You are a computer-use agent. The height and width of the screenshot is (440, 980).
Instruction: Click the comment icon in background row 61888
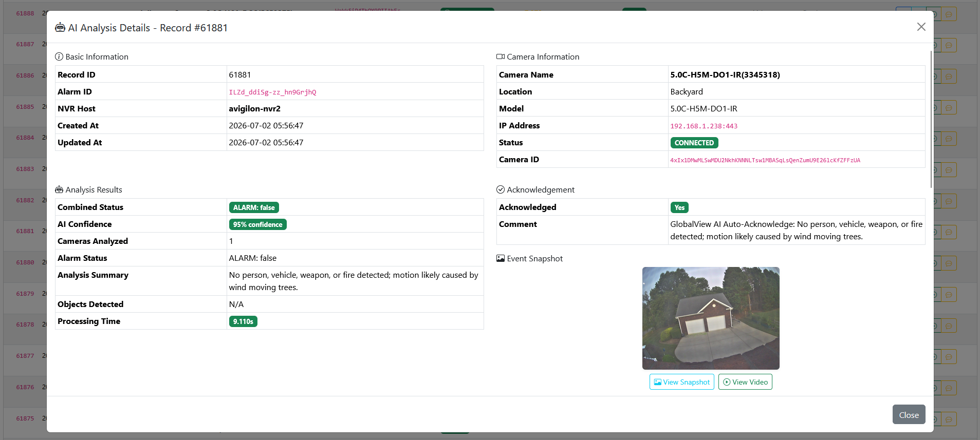pos(949,14)
